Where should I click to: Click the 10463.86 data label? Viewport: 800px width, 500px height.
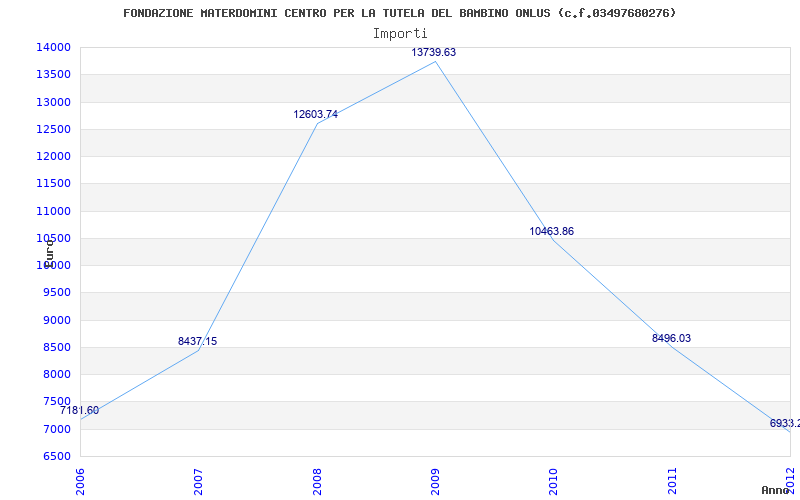552,232
